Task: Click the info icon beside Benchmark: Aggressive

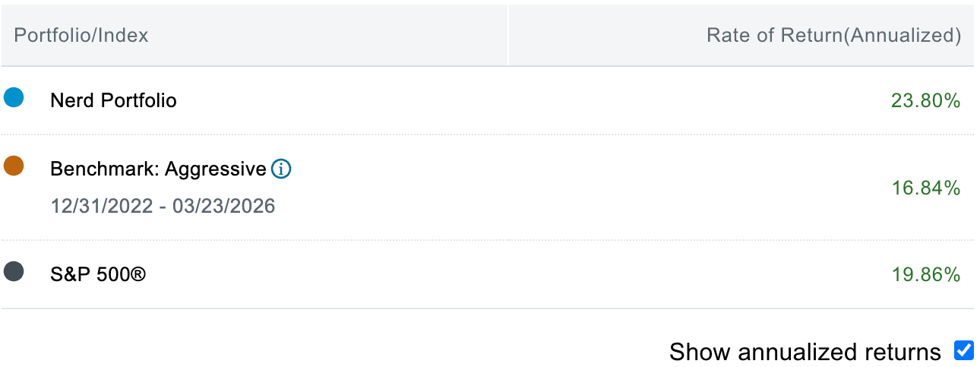Action: pos(281,169)
